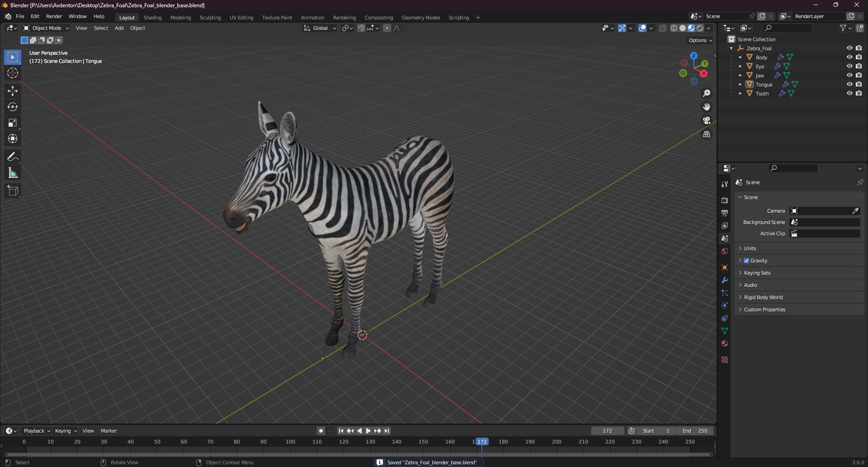Open the Output properties tab
Screen dimensions: 868x467
[725, 213]
